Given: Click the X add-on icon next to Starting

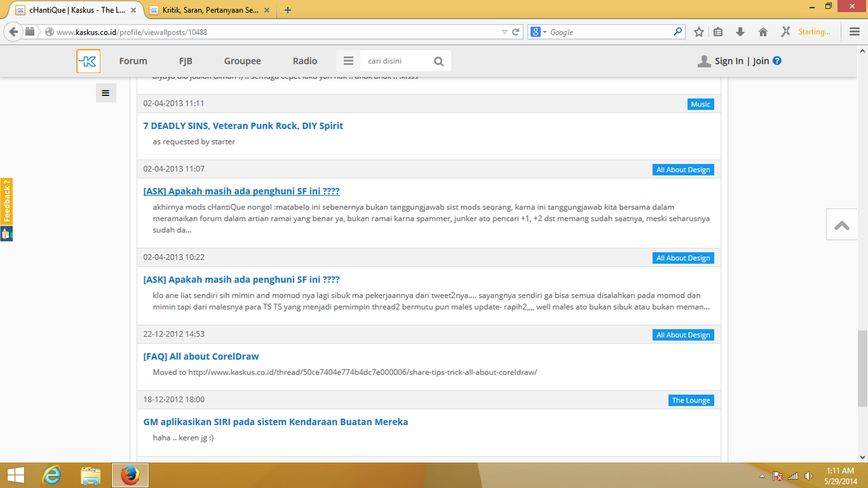Looking at the screenshot, I should click(786, 32).
